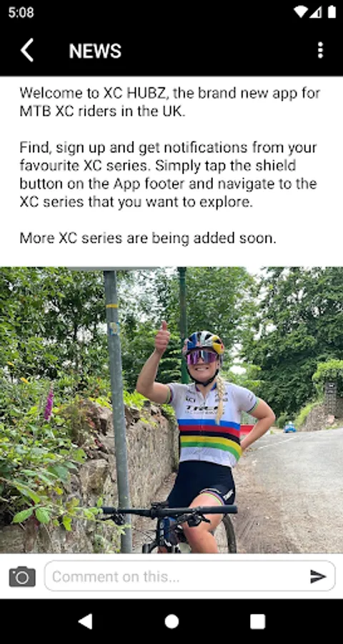Tap the rider's thumbs-up hand in photo
343x644 pixels.
(x=162, y=337)
